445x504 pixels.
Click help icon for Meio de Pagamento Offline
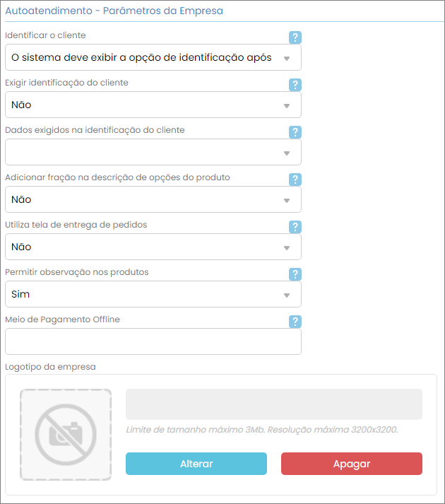(295, 322)
